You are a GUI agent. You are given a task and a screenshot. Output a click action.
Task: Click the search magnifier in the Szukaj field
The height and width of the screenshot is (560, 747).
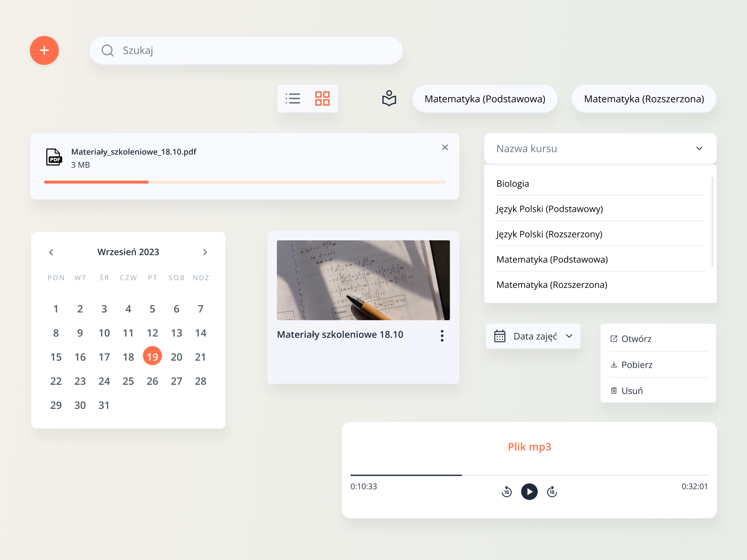[108, 50]
